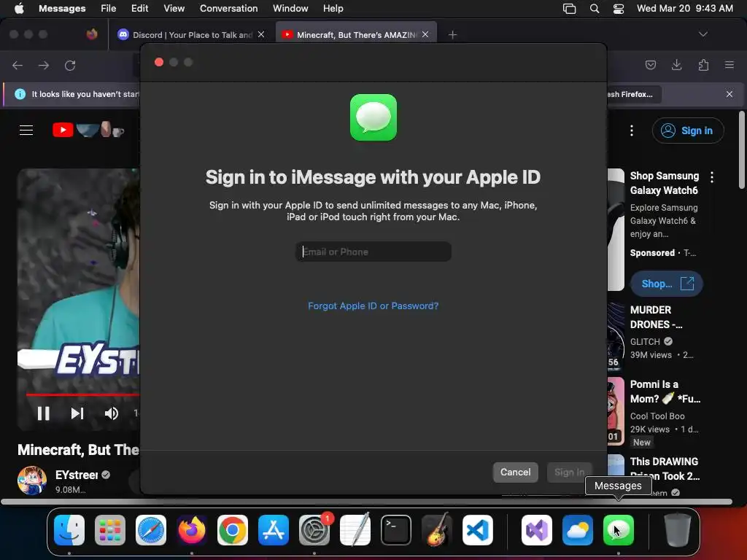747x560 pixels.
Task: Click YouTube Sign in button
Action: click(x=688, y=131)
